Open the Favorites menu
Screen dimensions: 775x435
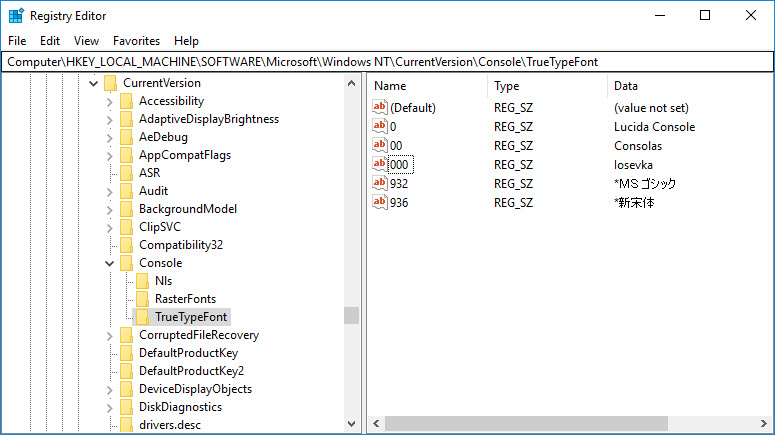tap(136, 41)
